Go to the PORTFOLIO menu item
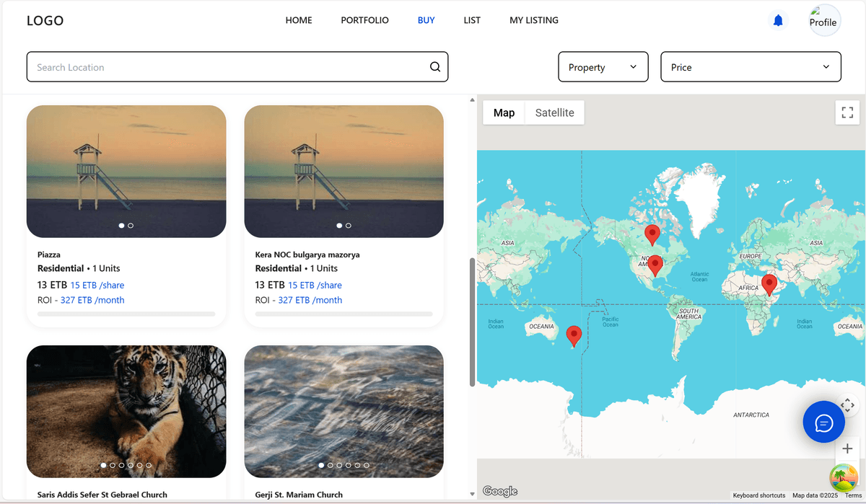 [x=364, y=20]
